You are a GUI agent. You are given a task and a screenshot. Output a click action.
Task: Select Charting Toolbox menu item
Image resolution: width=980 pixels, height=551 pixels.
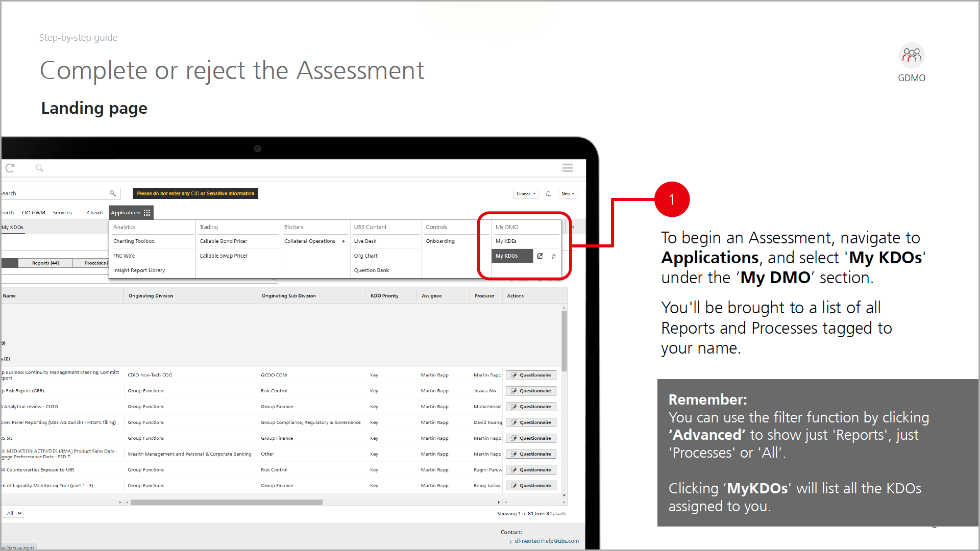(x=134, y=241)
